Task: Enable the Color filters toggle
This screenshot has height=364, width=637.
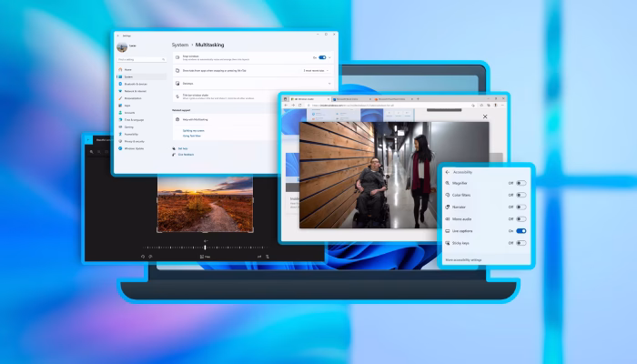Action: pos(521,195)
